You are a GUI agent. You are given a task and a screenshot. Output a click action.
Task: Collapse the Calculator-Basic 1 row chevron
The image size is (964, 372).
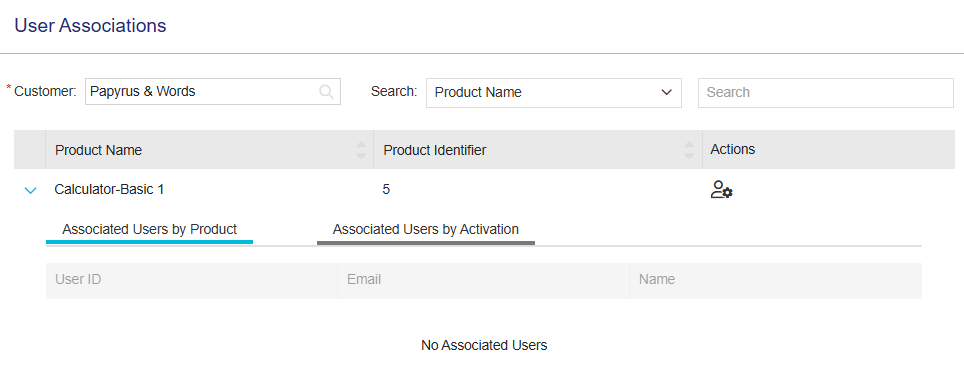(30, 191)
